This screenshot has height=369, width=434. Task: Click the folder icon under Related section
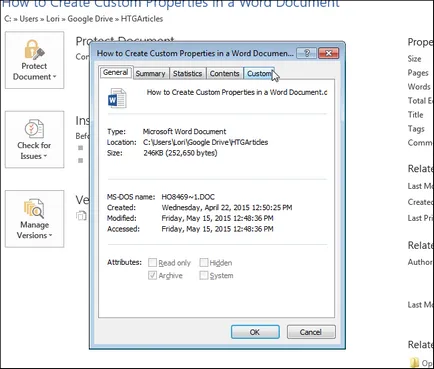click(415, 363)
